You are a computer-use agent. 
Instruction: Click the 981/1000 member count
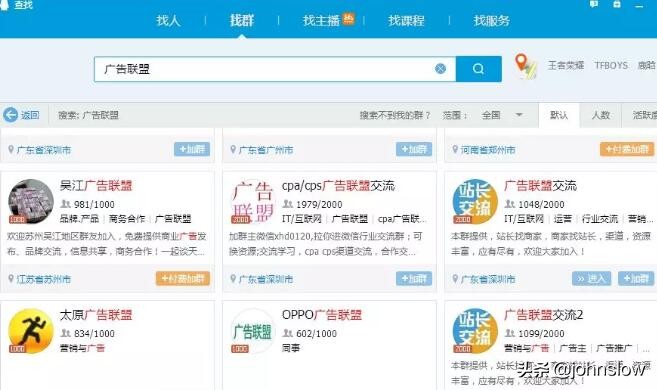tap(94, 204)
